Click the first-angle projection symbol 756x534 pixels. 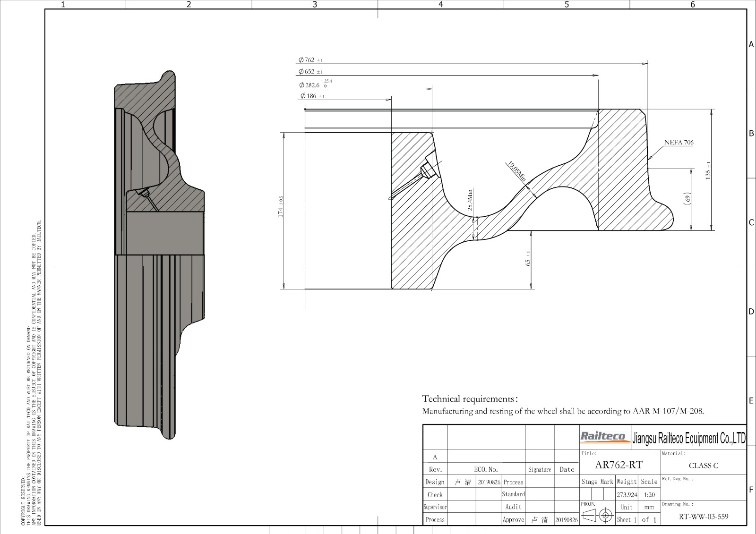(x=597, y=515)
